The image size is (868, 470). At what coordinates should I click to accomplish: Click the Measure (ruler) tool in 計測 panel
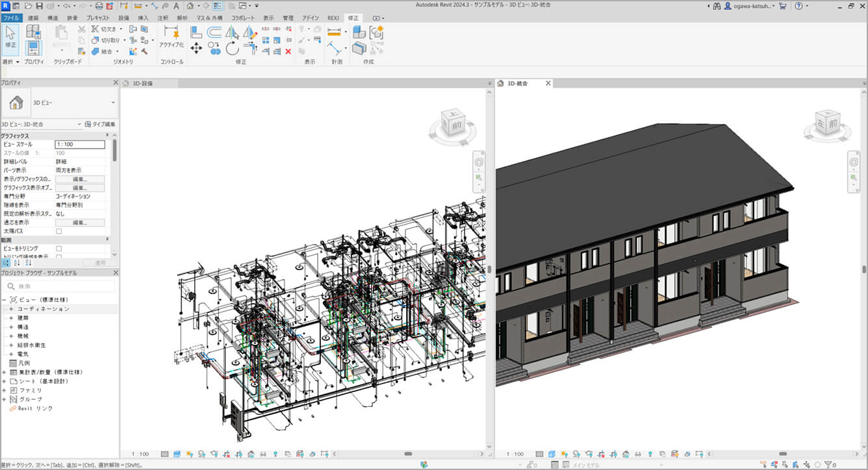point(334,32)
